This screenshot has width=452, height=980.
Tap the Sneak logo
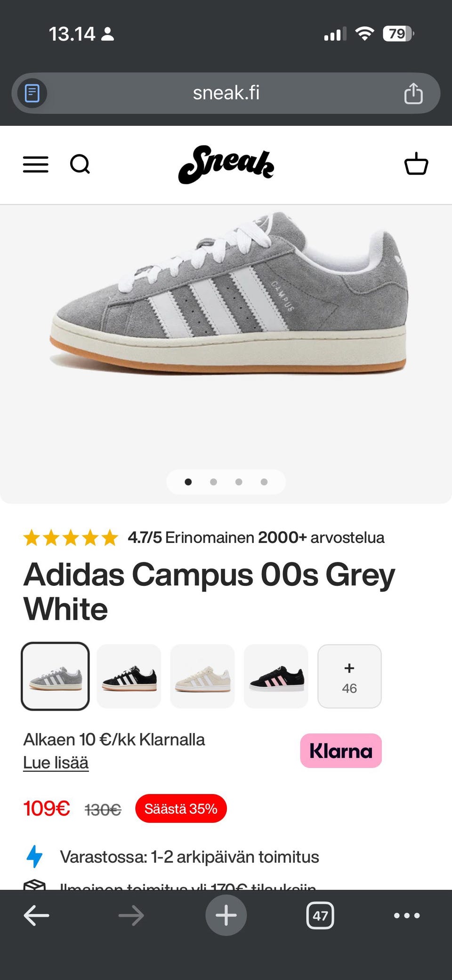point(226,164)
